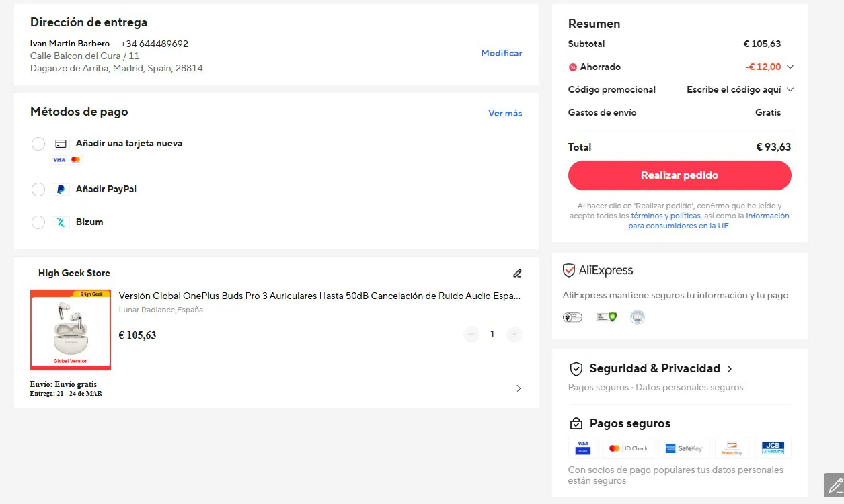
Task: Click High Geek Store name
Action: (x=74, y=274)
